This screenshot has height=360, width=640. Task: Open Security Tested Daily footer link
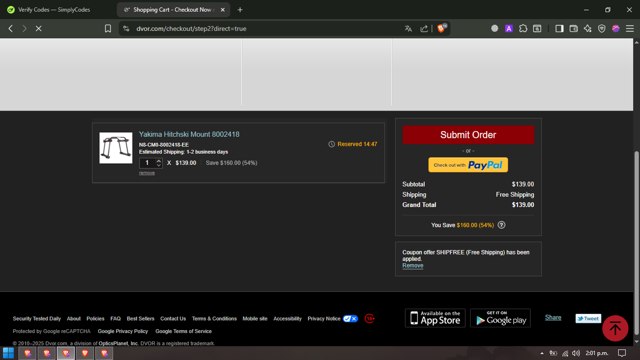37,319
